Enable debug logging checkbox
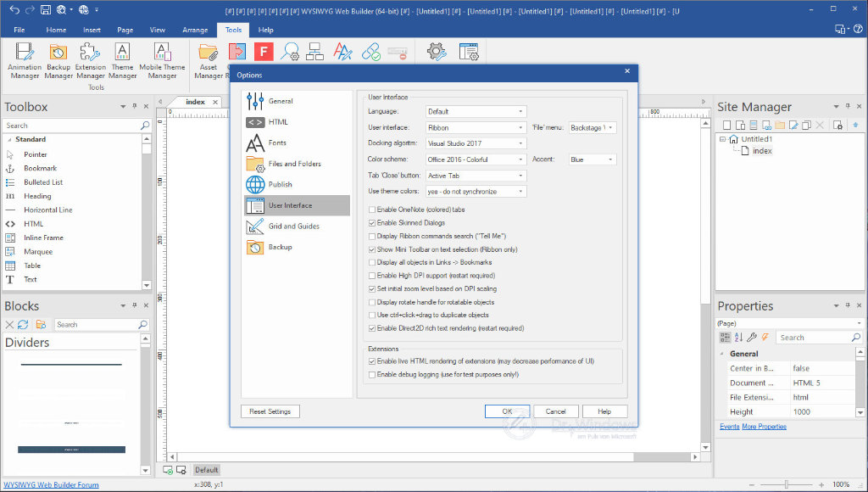 click(x=372, y=375)
